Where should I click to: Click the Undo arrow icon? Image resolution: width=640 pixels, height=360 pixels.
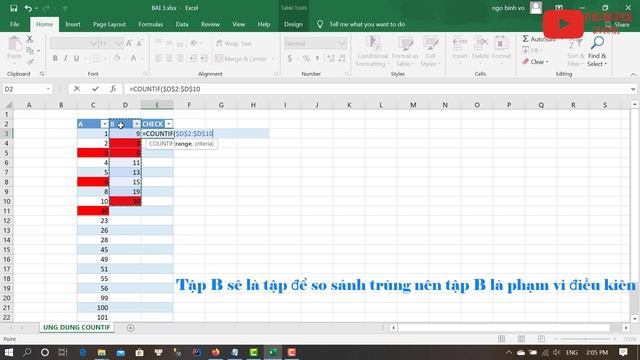(x=28, y=8)
